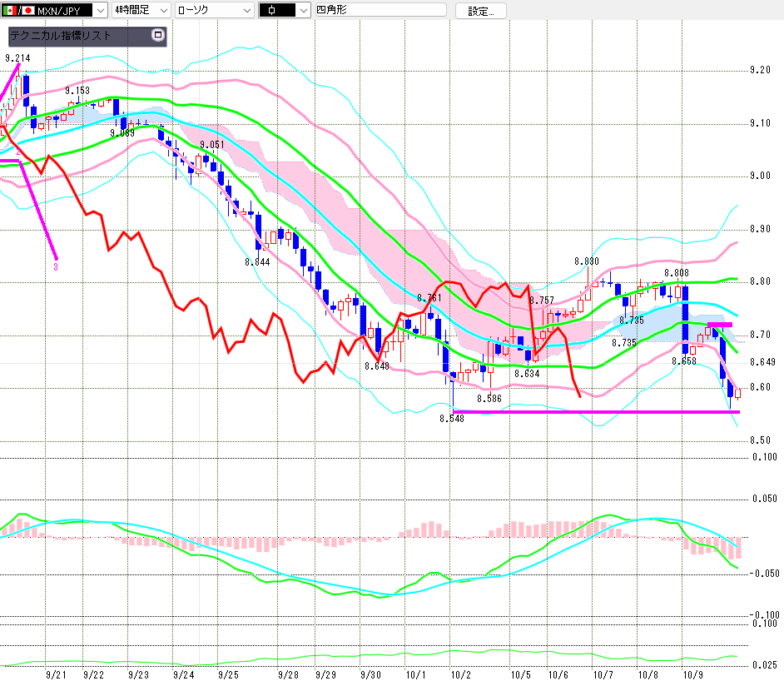784x681 pixels.
Task: Click the 9.153 price label
Action: tap(77, 91)
